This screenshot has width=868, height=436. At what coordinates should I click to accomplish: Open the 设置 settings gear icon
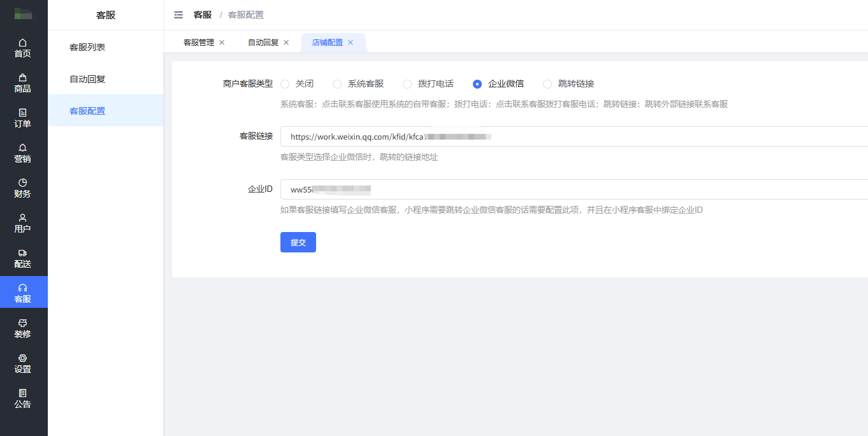pos(23,358)
